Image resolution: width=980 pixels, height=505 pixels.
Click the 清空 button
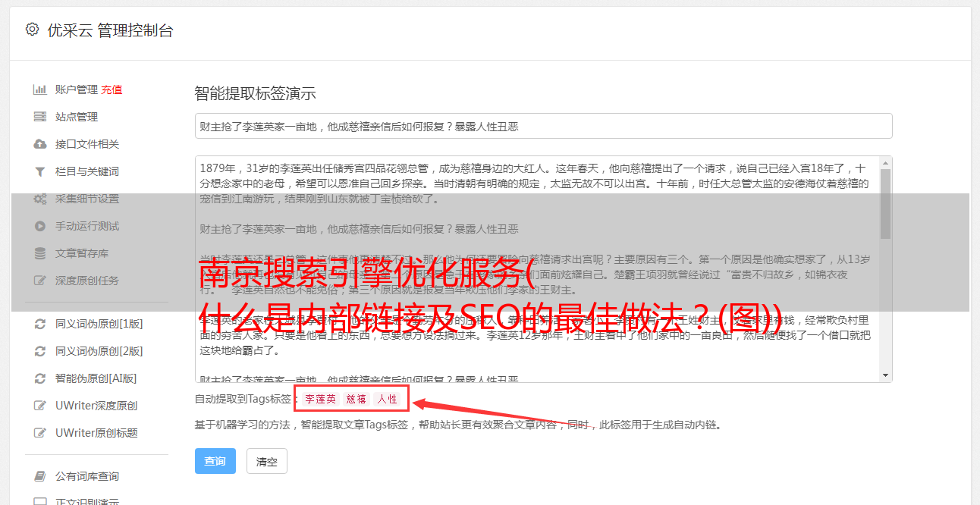point(267,461)
